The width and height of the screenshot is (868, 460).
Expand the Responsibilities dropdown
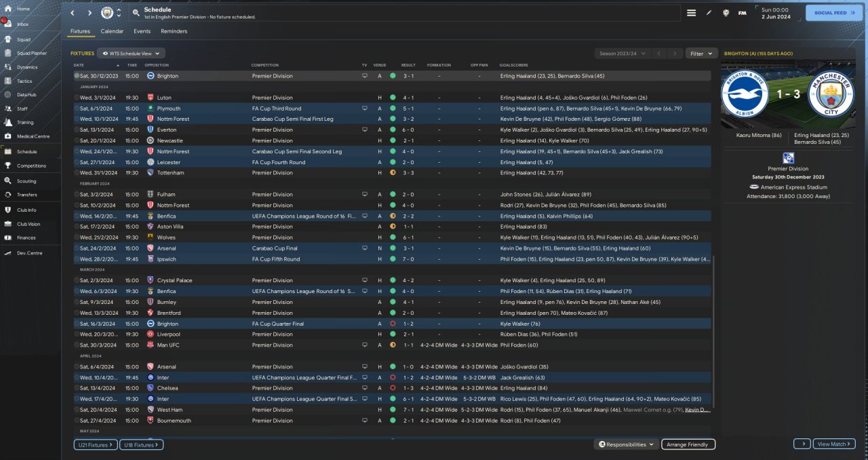pos(627,444)
